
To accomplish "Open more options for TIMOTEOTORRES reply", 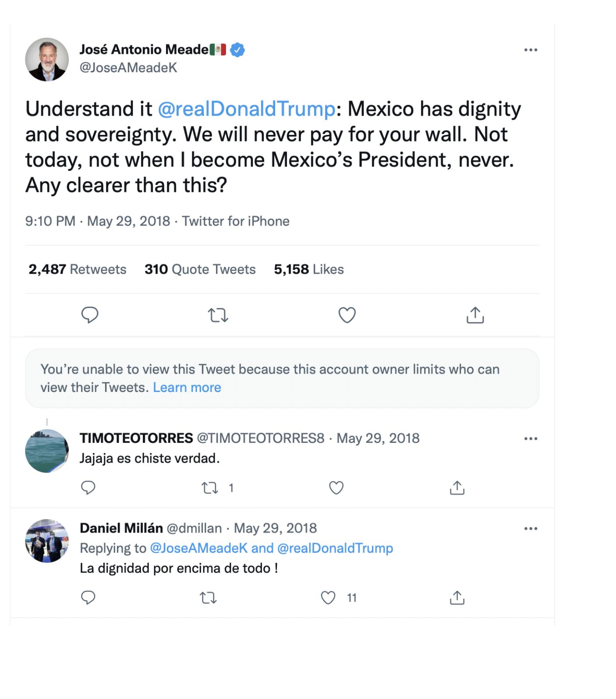I will pyautogui.click(x=531, y=438).
